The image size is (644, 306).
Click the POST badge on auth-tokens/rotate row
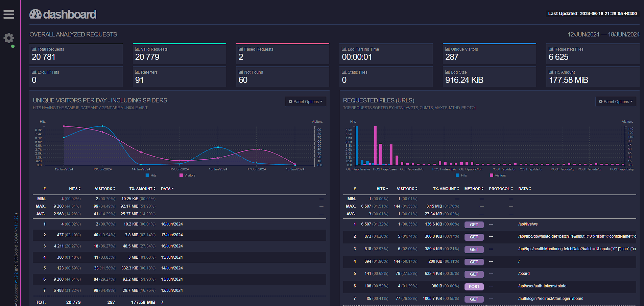(474, 286)
